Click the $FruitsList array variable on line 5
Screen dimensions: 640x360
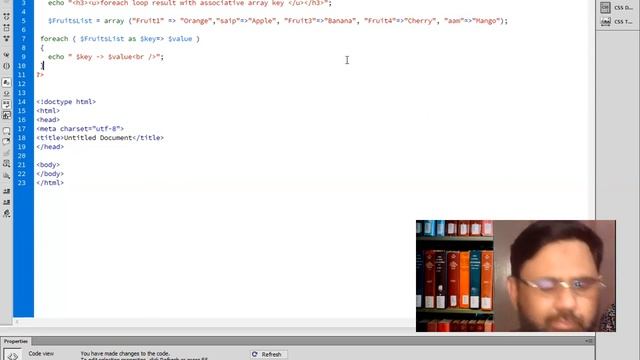70,21
